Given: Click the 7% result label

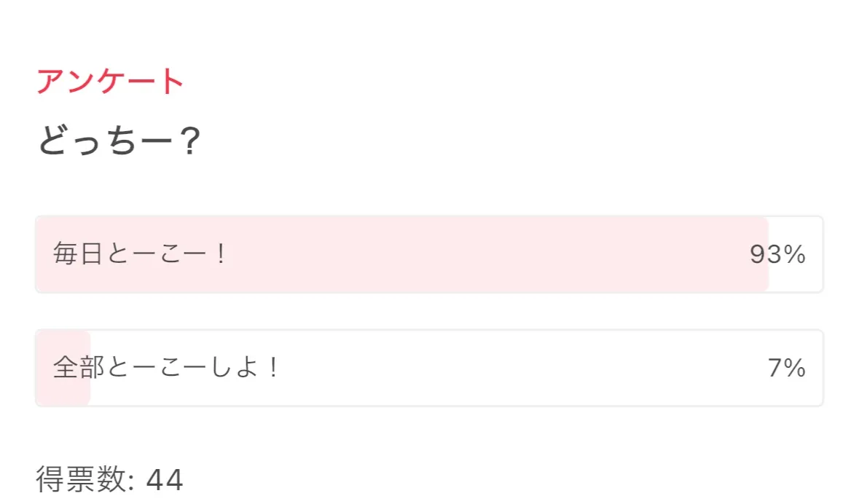Looking at the screenshot, I should pyautogui.click(x=786, y=368).
